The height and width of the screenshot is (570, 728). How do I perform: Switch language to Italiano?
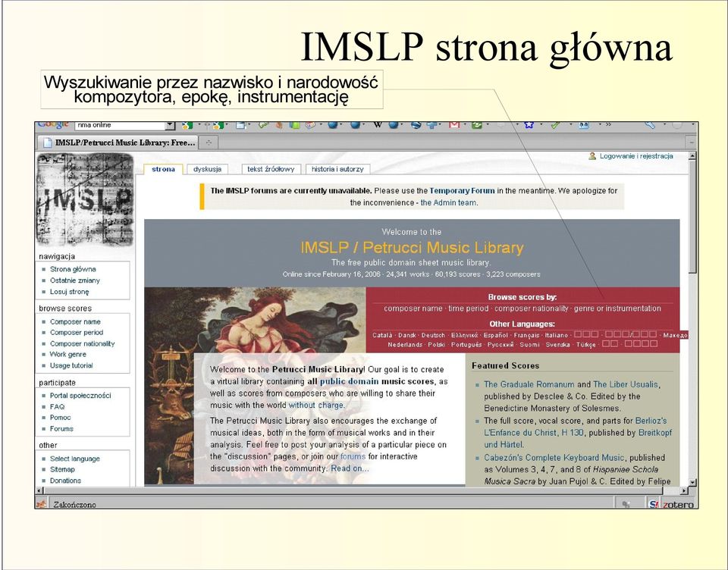(556, 335)
